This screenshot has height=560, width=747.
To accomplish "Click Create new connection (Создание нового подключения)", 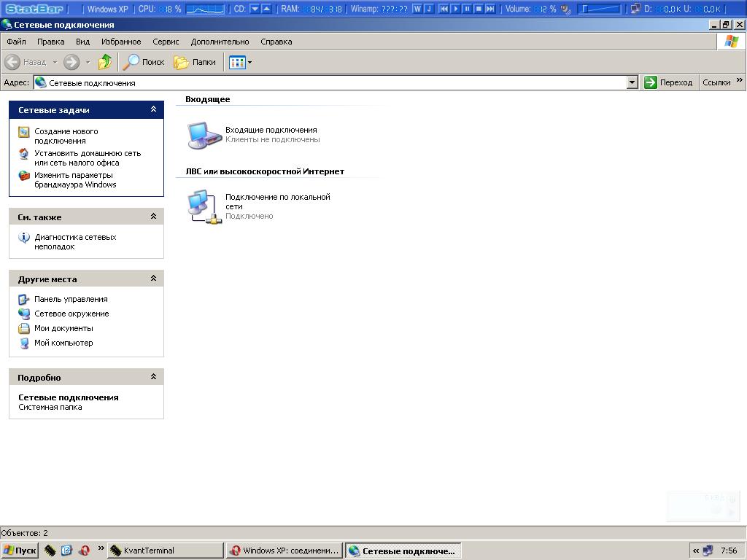I will pyautogui.click(x=66, y=136).
